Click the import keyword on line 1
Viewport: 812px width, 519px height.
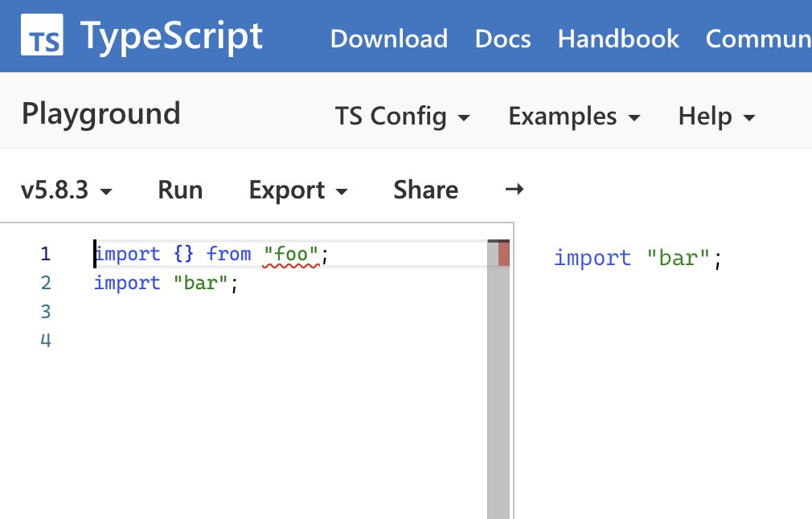tap(127, 254)
